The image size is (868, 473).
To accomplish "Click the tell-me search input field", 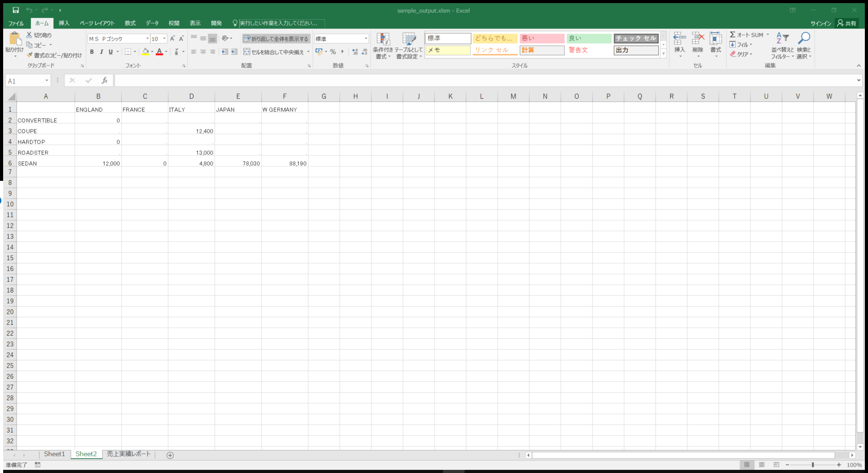I will (x=281, y=23).
